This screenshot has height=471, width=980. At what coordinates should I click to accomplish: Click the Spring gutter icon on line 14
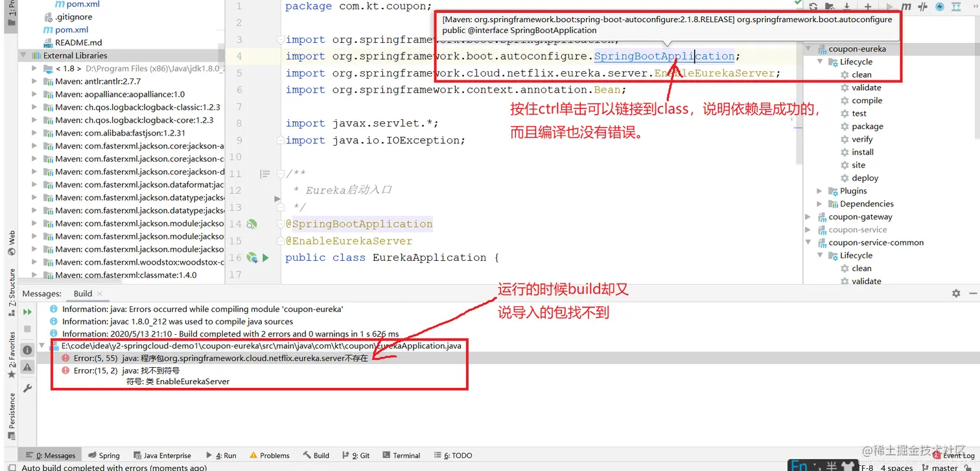click(x=252, y=224)
